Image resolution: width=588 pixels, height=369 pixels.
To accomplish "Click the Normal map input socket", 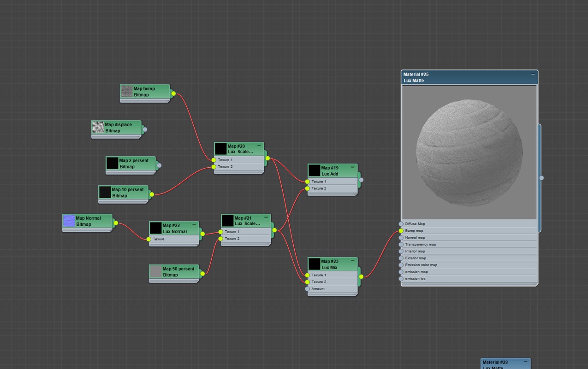I will tap(401, 238).
